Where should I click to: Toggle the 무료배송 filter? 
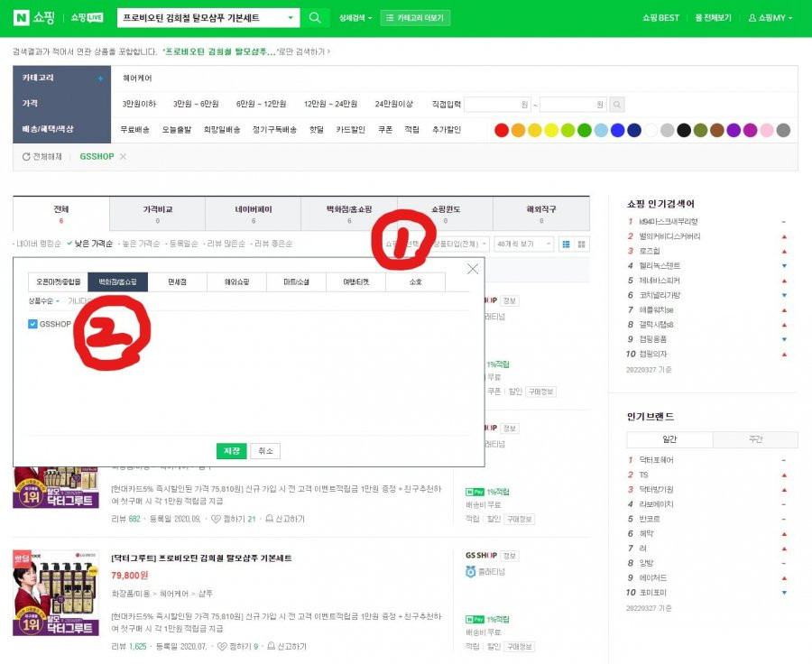point(134,130)
